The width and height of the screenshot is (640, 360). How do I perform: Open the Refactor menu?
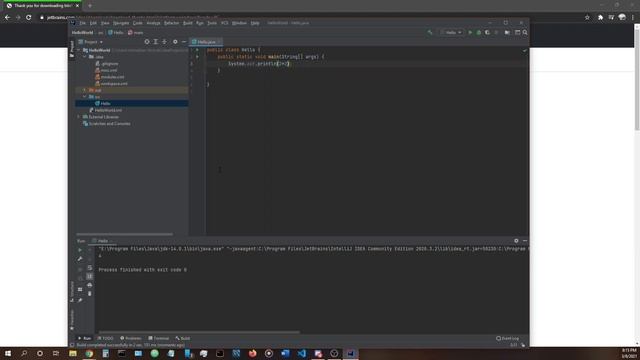171,23
